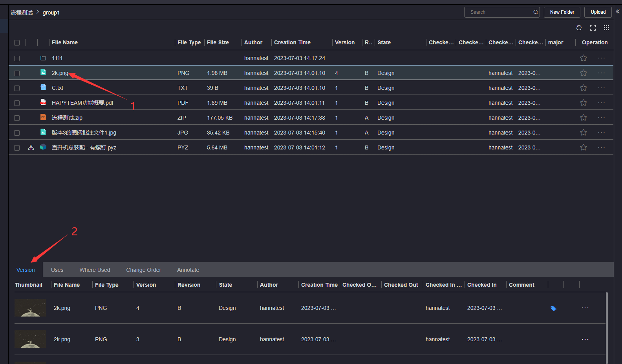Sort by Creation Time column header
This screenshot has height=364, width=622.
(292, 42)
